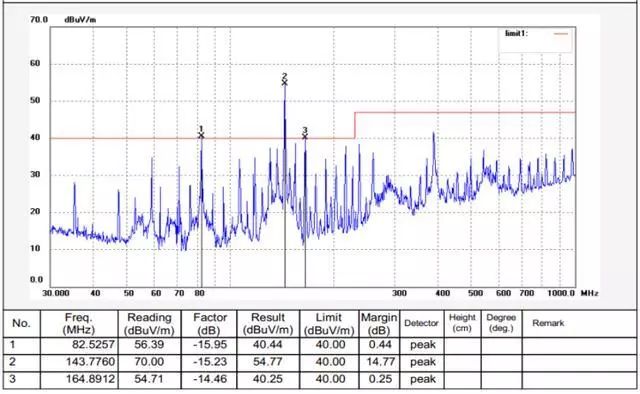Click peak marker 3 on the graph
Screen dimensions: 640x394
click(305, 136)
